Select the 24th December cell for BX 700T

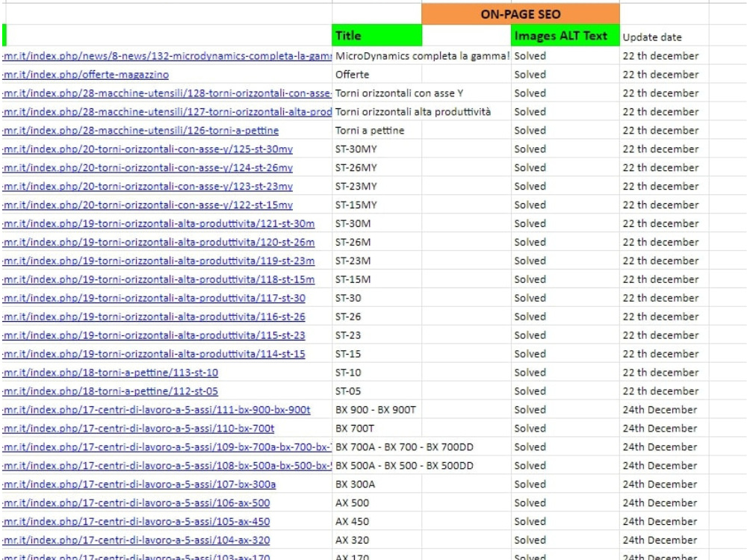pos(664,428)
